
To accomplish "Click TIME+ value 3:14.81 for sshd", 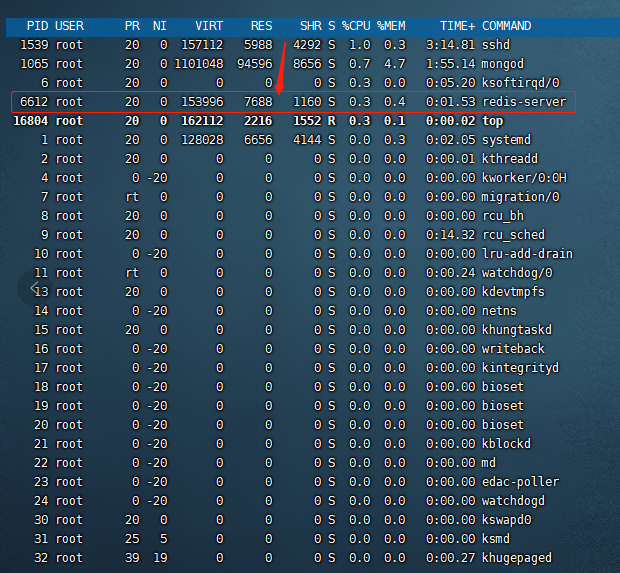I will coord(450,45).
